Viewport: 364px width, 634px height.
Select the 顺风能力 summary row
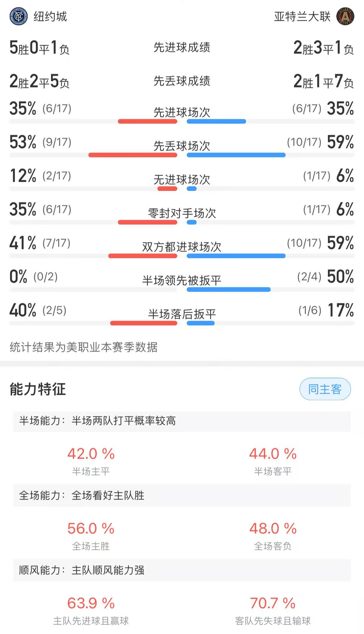(x=182, y=570)
